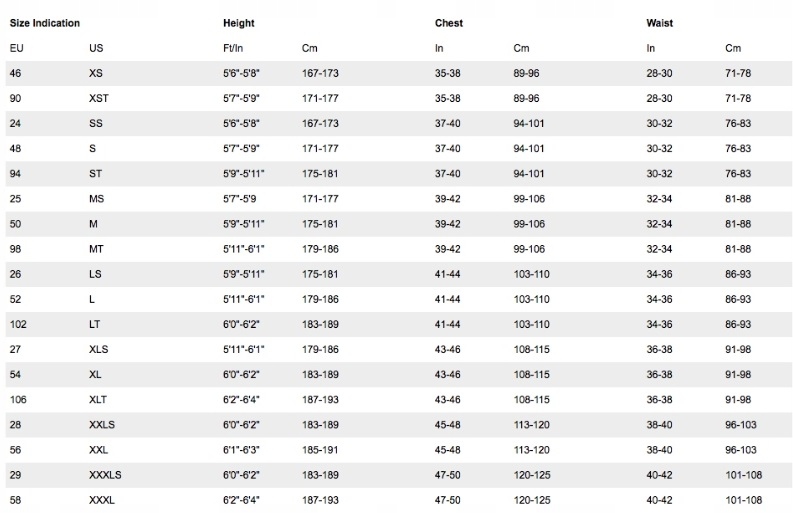Screen dimensions: 793x513
Task: Select the US sub-header label
Action: (x=96, y=48)
